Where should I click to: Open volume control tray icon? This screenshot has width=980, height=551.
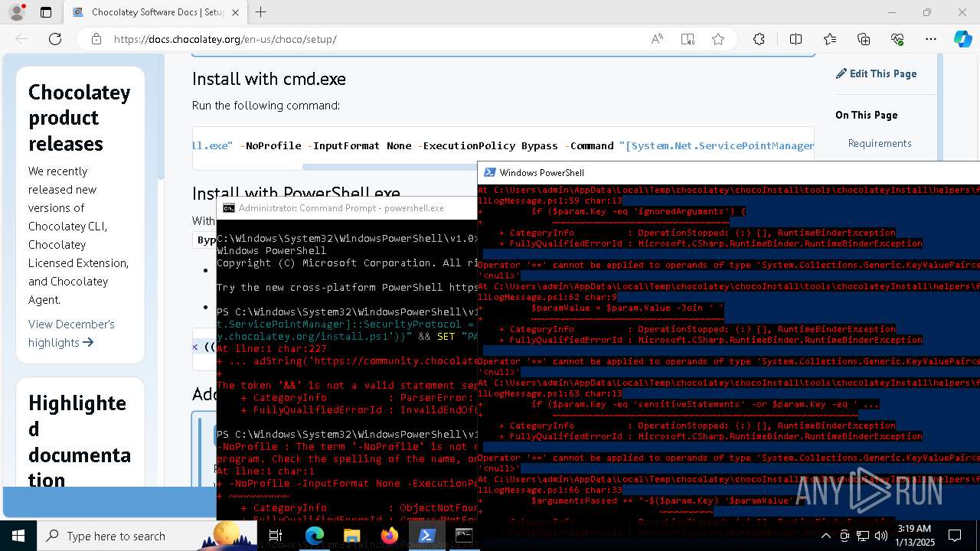click(x=880, y=536)
